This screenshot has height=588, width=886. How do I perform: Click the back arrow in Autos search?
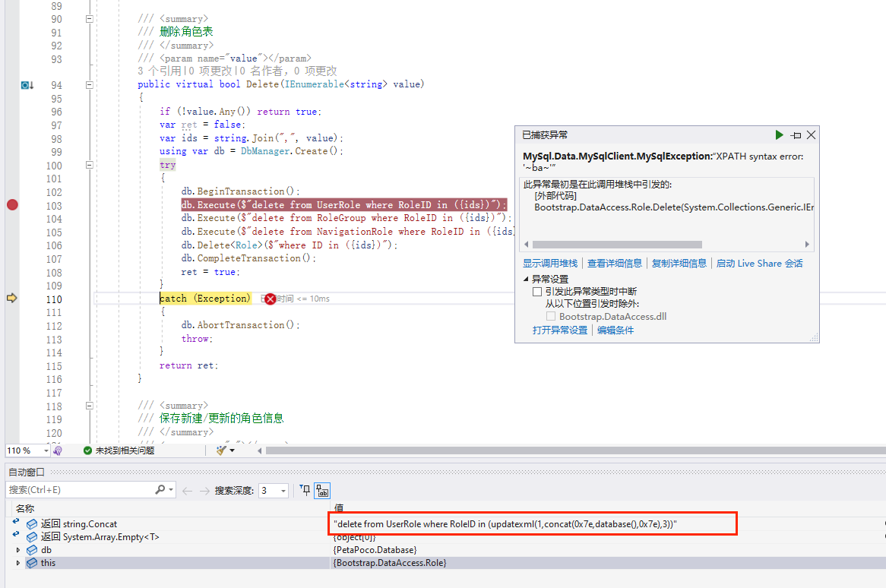click(188, 491)
